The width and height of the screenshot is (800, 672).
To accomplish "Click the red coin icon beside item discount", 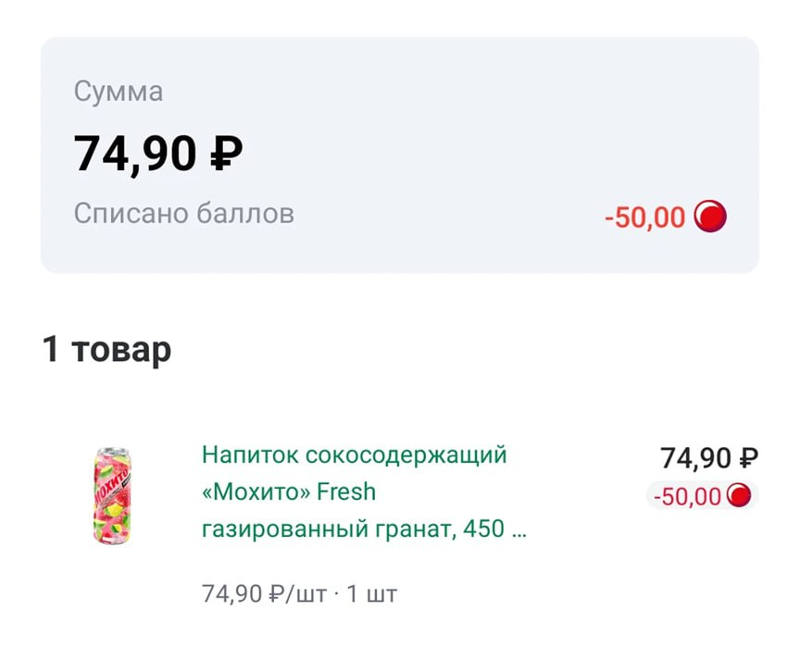I will [x=739, y=496].
